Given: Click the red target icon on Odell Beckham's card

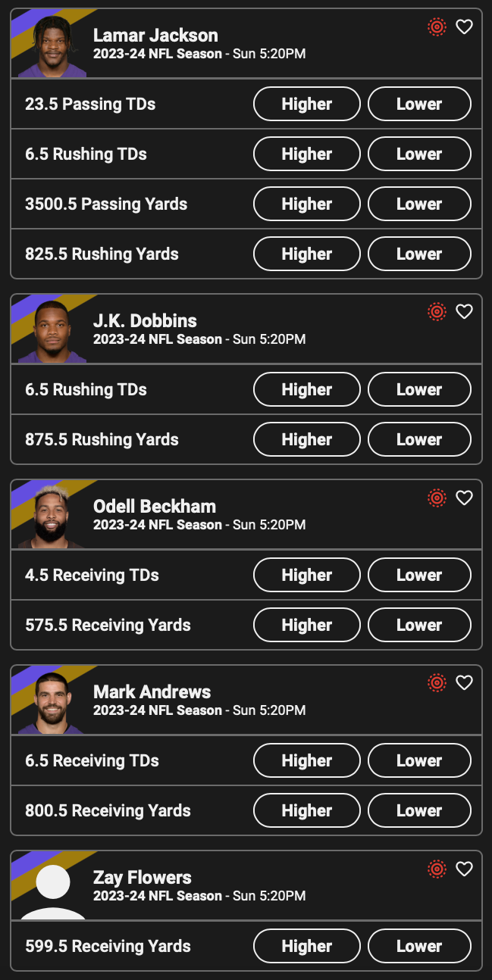Looking at the screenshot, I should point(437,498).
